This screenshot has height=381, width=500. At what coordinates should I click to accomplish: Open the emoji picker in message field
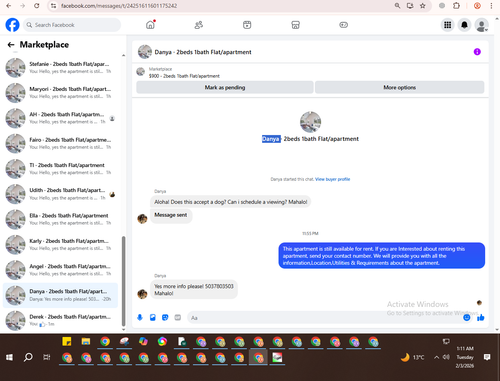467,317
